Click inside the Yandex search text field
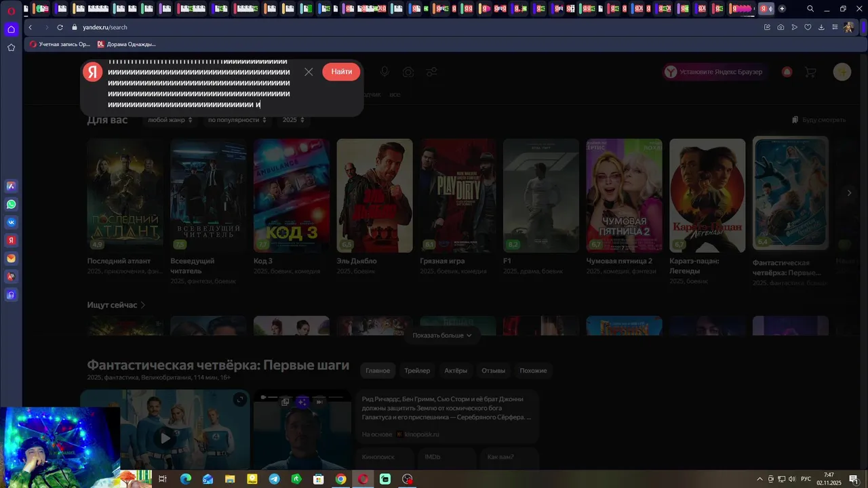This screenshot has width=868, height=488. (200, 84)
